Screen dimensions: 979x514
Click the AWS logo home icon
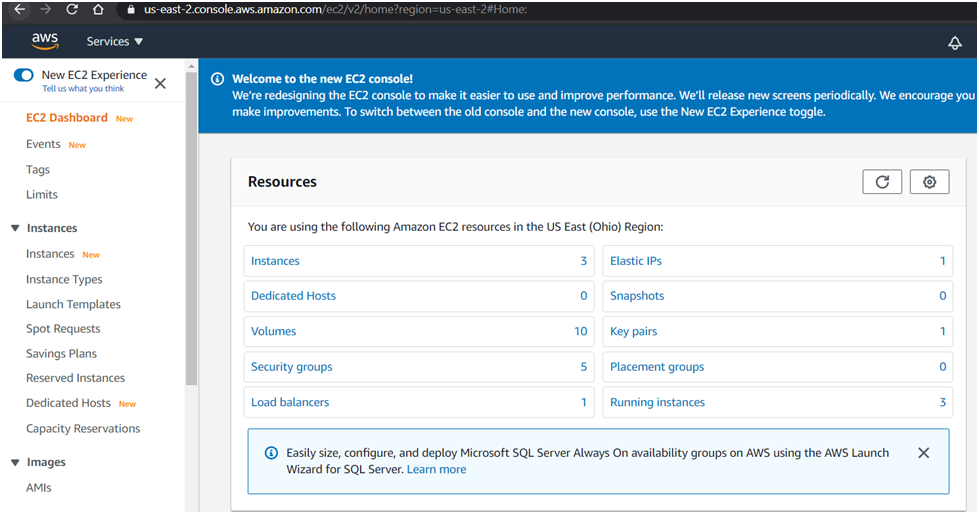(45, 41)
